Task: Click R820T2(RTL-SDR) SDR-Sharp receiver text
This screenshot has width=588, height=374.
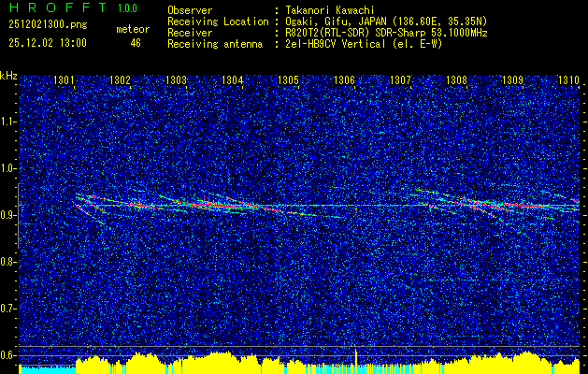Action: (x=386, y=33)
